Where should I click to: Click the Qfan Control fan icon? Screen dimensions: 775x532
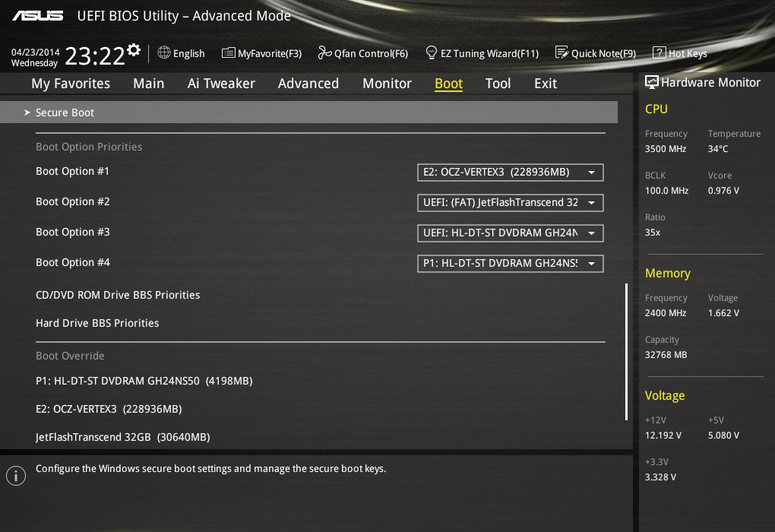pos(324,52)
